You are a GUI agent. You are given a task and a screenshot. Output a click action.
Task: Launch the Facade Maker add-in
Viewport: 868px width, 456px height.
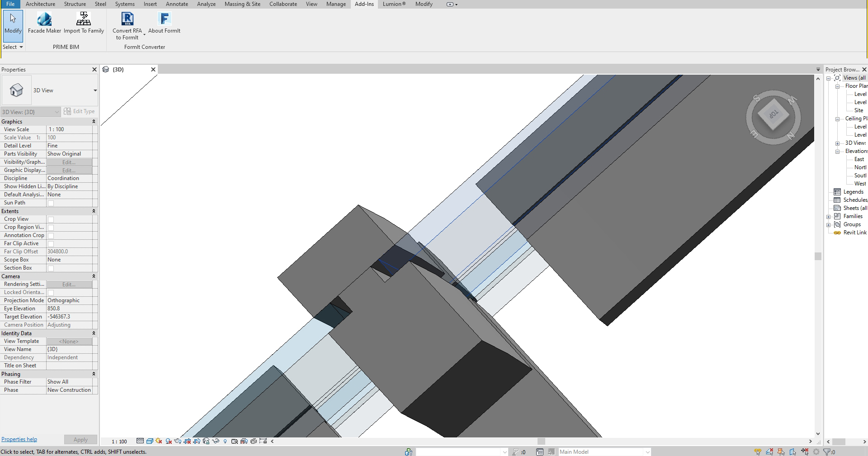click(44, 23)
